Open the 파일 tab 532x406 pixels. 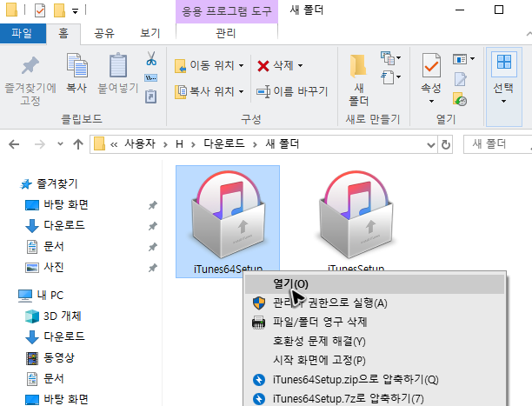pos(23,33)
